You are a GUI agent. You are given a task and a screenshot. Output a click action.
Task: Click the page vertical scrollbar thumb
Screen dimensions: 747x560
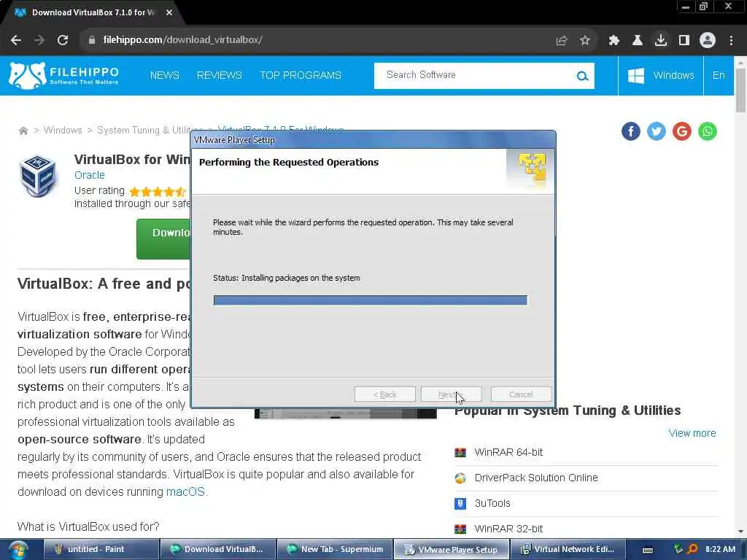pos(740,90)
